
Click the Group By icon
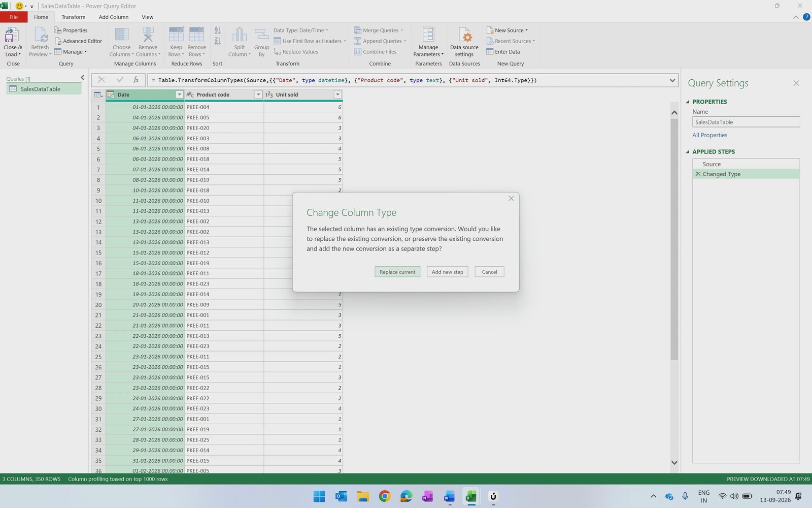click(x=261, y=35)
